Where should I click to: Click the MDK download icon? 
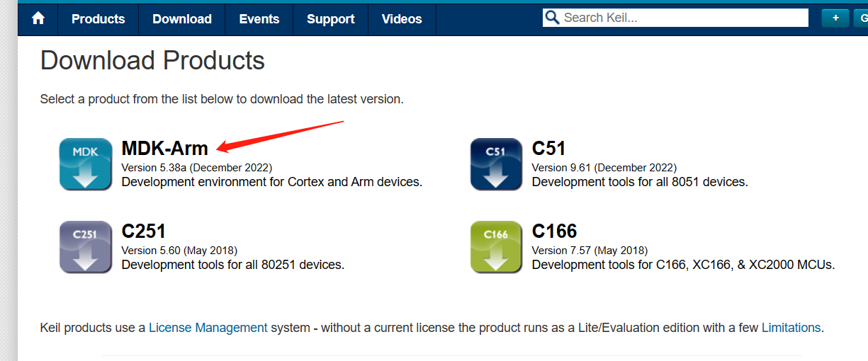[86, 164]
